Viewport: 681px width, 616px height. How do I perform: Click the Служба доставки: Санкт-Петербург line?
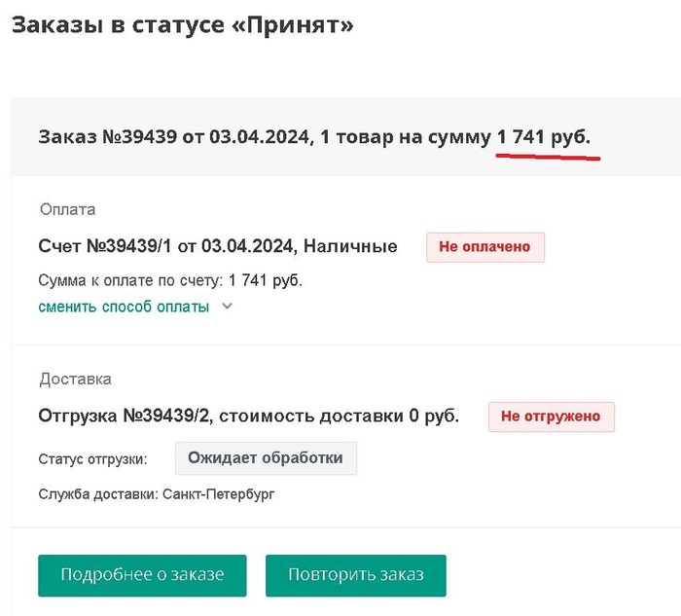tap(157, 494)
